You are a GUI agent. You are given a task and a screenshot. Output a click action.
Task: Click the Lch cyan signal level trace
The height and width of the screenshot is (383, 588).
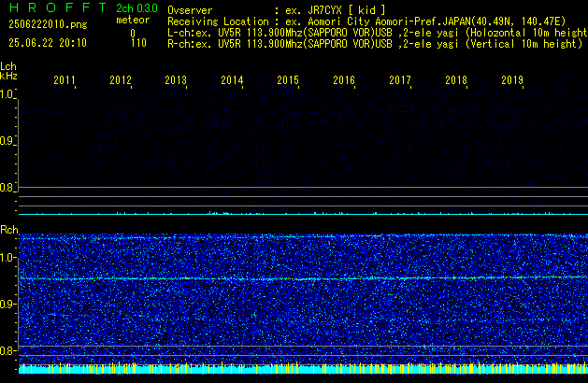tap(303, 214)
